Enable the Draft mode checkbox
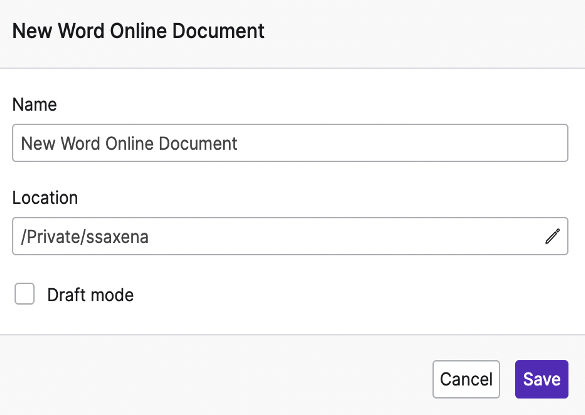The image size is (585, 415). tap(25, 294)
